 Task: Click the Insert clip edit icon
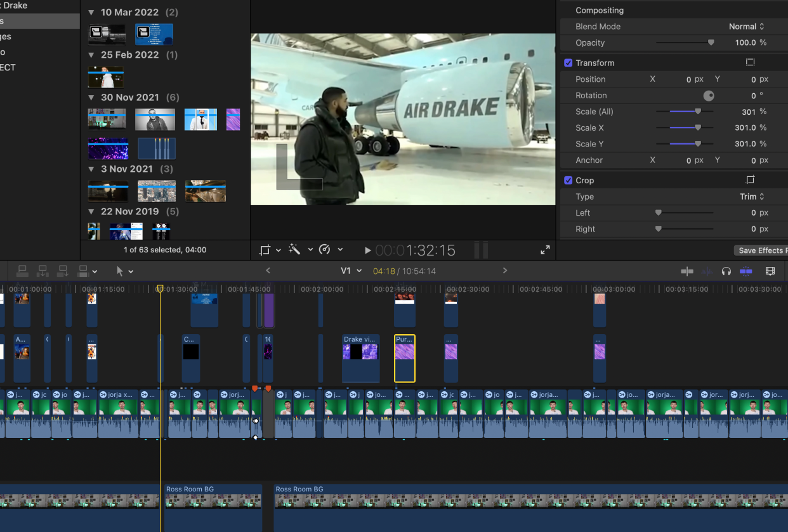click(x=43, y=271)
